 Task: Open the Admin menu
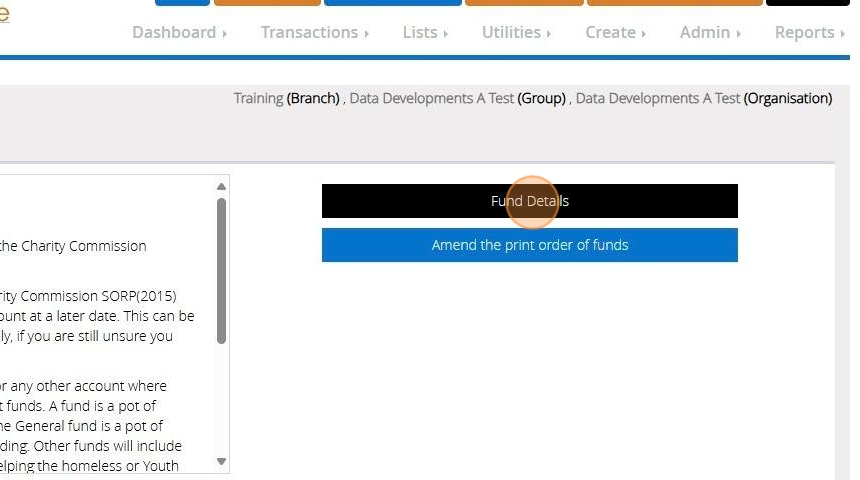click(x=710, y=32)
